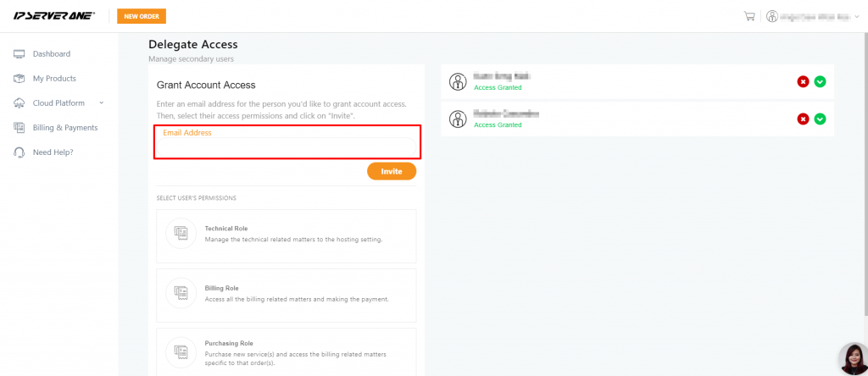
Task: Revoke second user's access with red X
Action: pyautogui.click(x=804, y=119)
